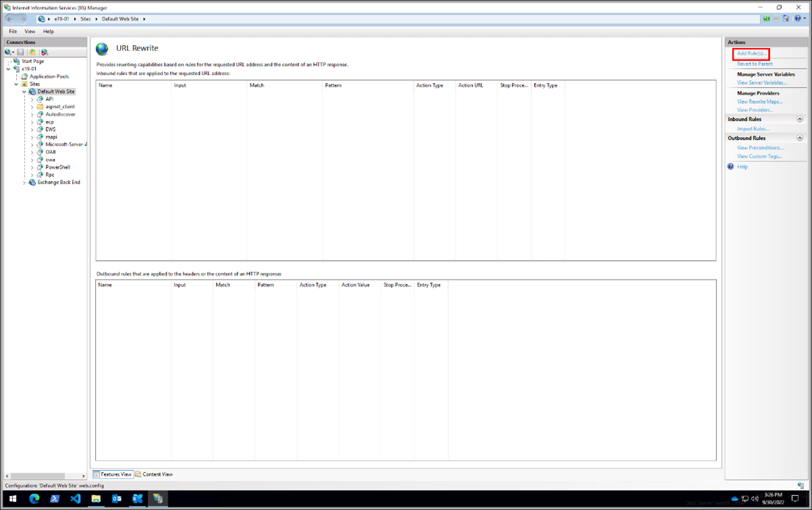Click the Help icon in Actions pane
The width and height of the screenshot is (812, 510).
pyautogui.click(x=730, y=166)
